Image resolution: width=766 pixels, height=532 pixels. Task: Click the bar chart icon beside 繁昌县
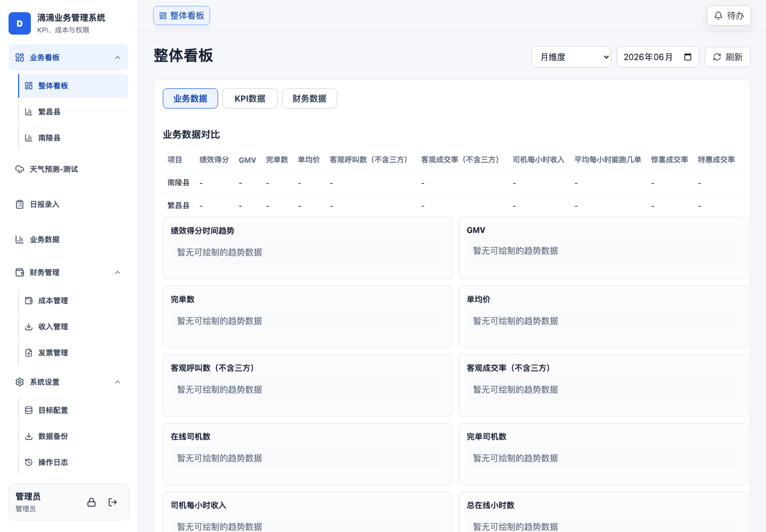(29, 112)
